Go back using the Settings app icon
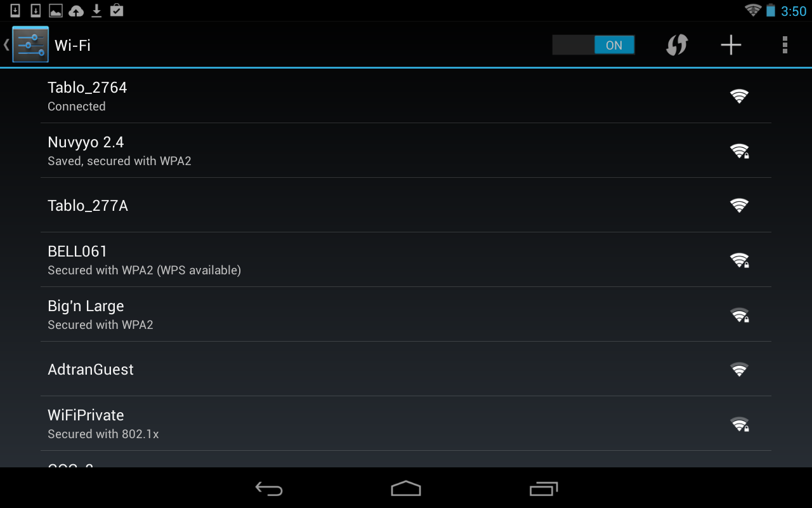This screenshot has width=812, height=508. coord(29,44)
